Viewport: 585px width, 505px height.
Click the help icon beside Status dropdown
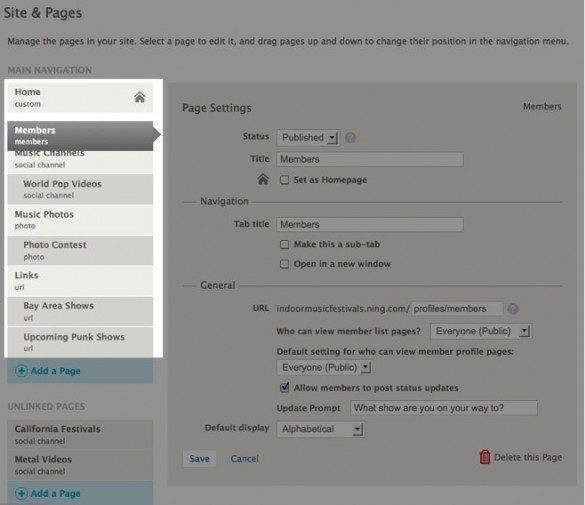(350, 138)
